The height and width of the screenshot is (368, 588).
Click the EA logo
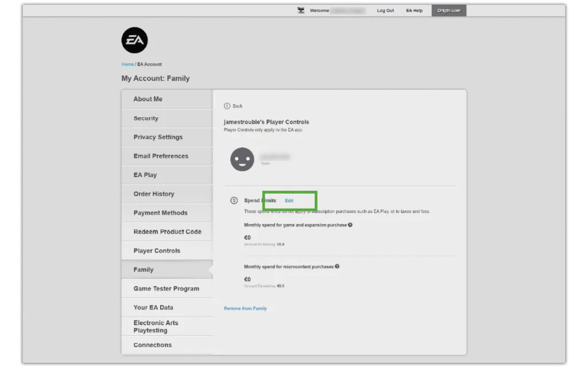[134, 40]
